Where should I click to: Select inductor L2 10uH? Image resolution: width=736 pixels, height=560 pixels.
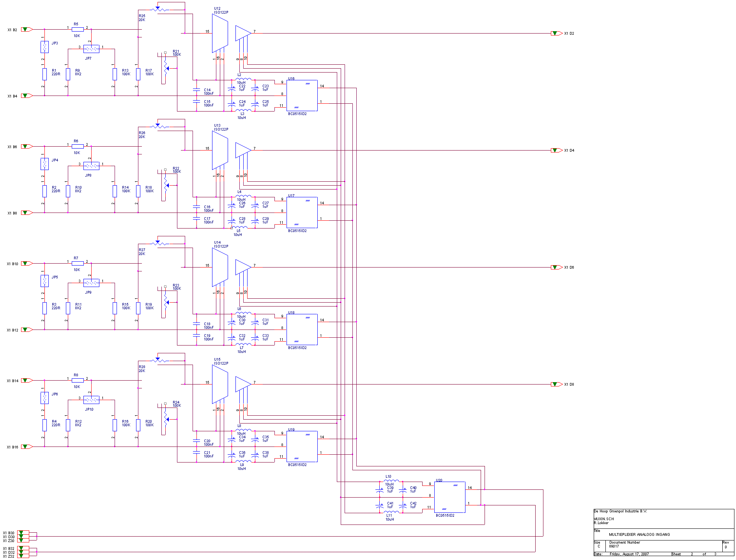243,79
